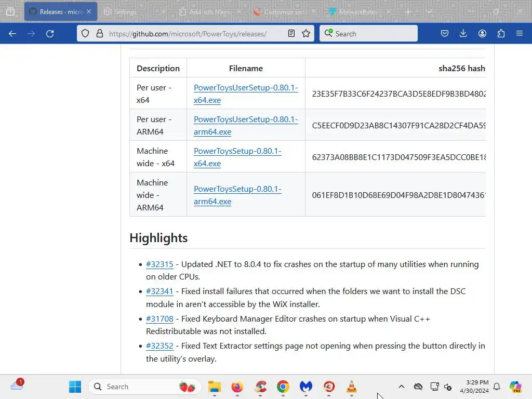Download PowerToysUserSetup-0.80.1-arm64.exe
The width and height of the screenshot is (532, 399).
point(246,126)
